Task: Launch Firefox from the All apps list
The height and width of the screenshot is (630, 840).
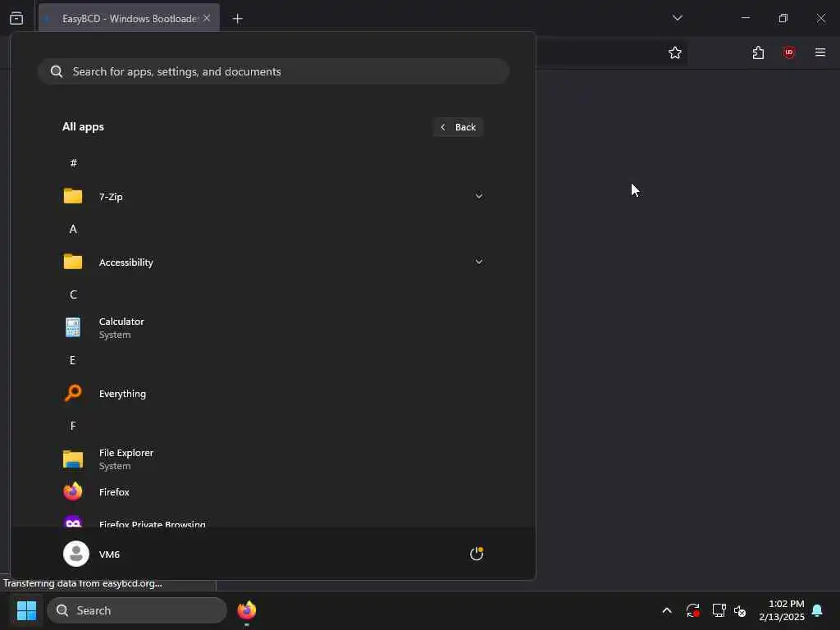Action: [273, 492]
